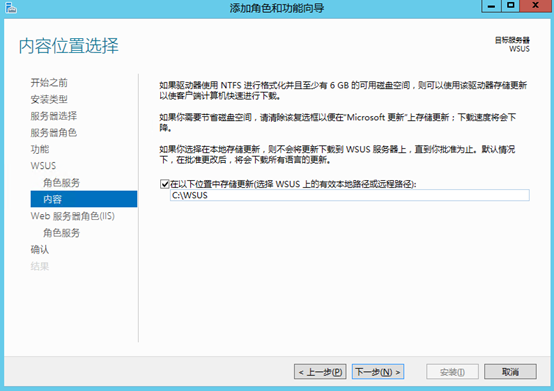The image size is (554, 391).
Task: Open 角色服务 under WSUS
Action: click(61, 183)
